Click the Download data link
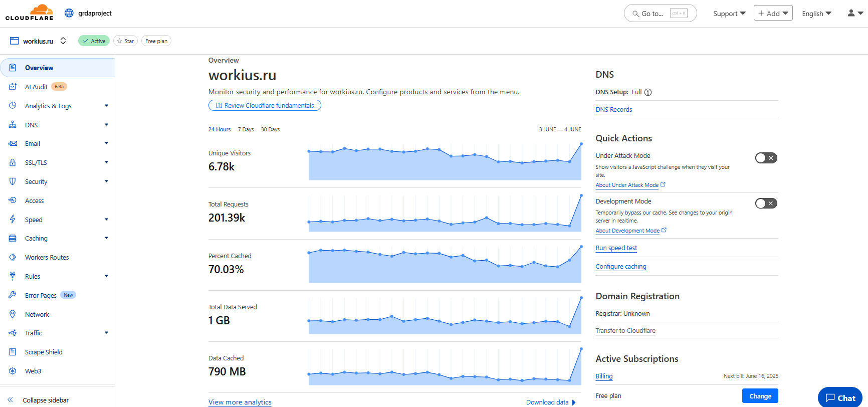This screenshot has height=407, width=868. click(x=551, y=402)
